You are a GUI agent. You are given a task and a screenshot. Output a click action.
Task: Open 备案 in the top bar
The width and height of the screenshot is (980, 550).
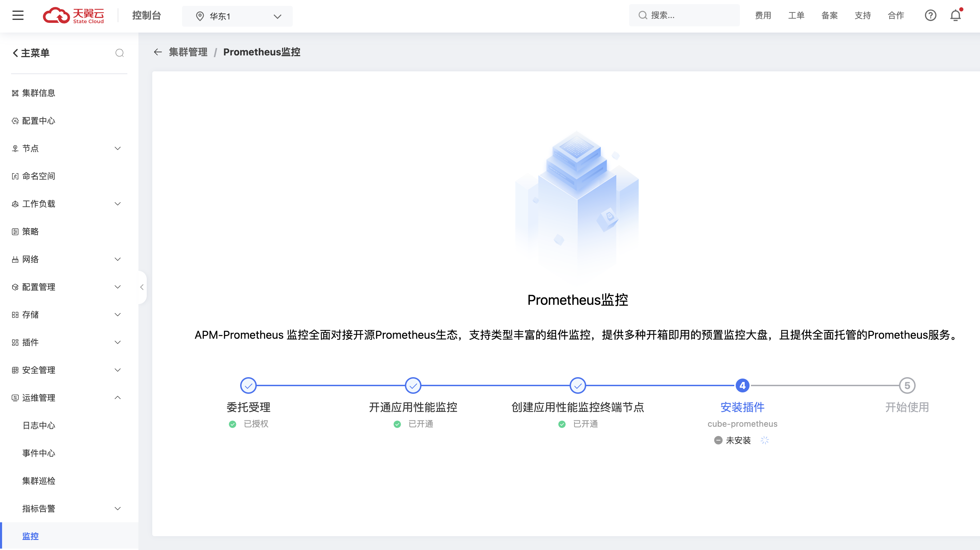829,16
